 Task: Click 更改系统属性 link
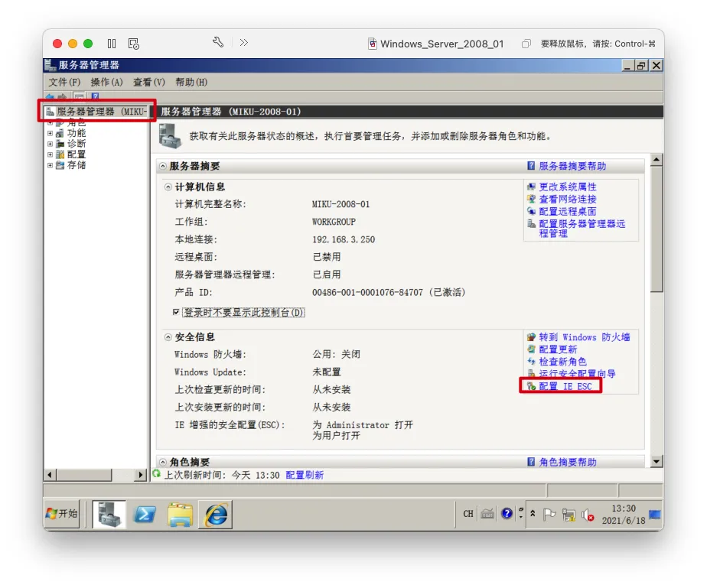(x=568, y=187)
